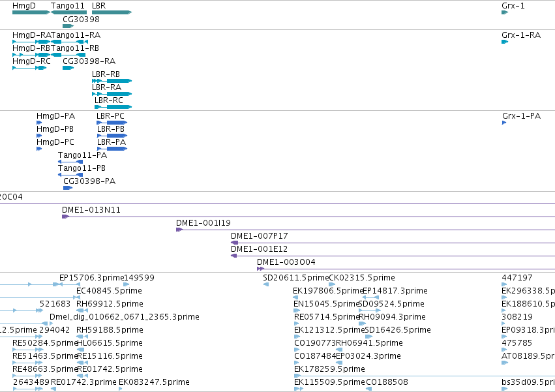Select the CG30398-RA transcript label
555x392 pixels.
point(89,61)
